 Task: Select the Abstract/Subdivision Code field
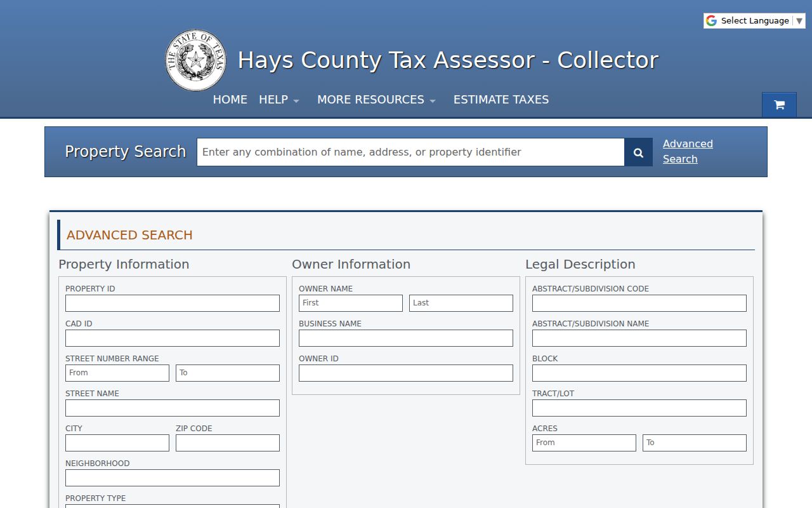(639, 303)
